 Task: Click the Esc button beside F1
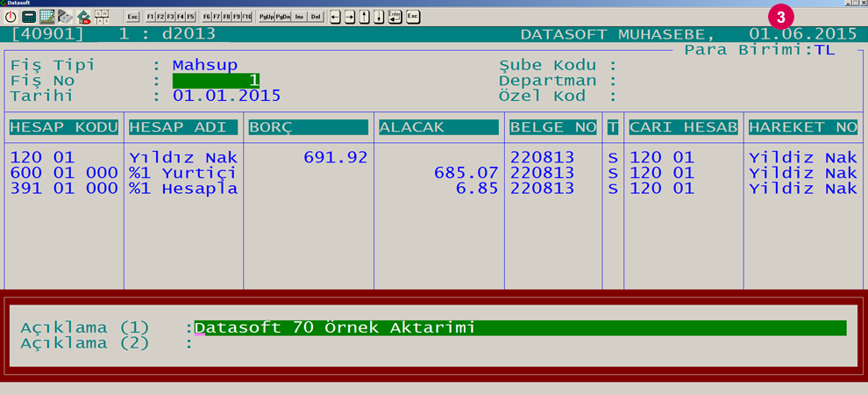click(132, 17)
